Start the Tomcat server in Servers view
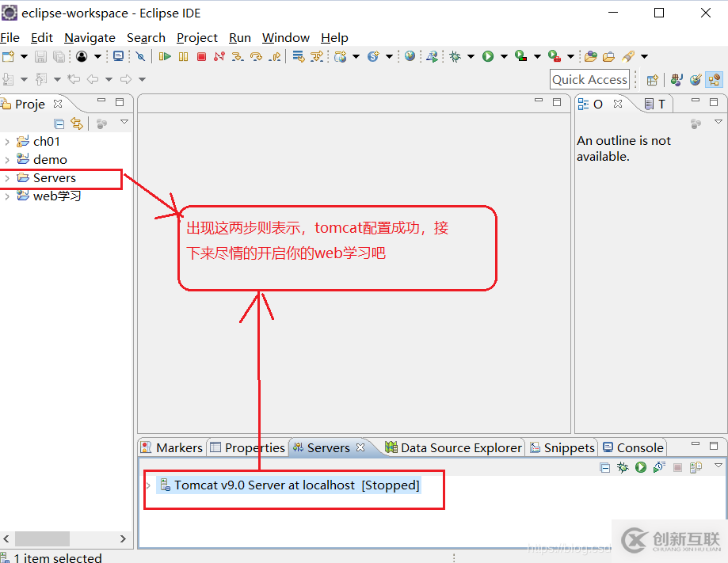This screenshot has width=728, height=563. pos(640,467)
